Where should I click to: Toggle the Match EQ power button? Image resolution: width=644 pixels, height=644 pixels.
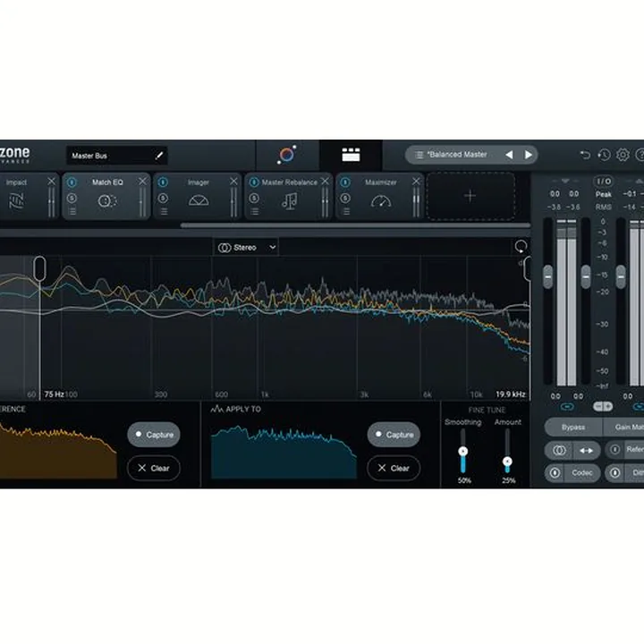tap(72, 182)
